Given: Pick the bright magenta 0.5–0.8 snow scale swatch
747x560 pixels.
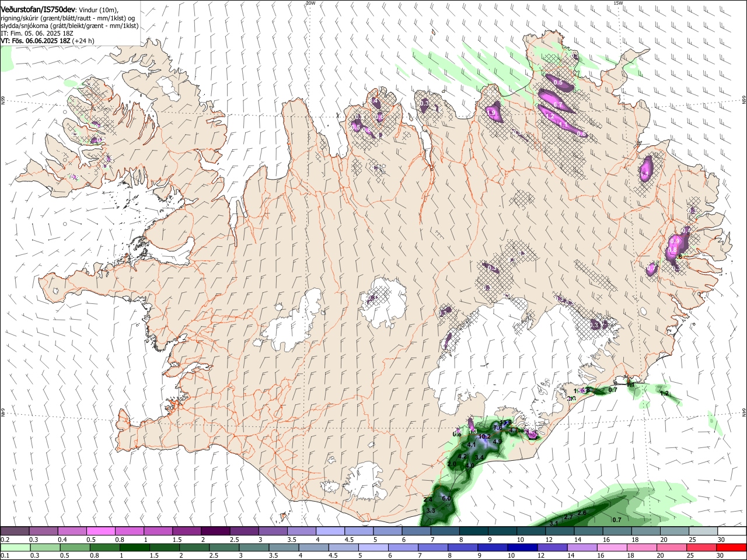Looking at the screenshot, I should [100, 531].
